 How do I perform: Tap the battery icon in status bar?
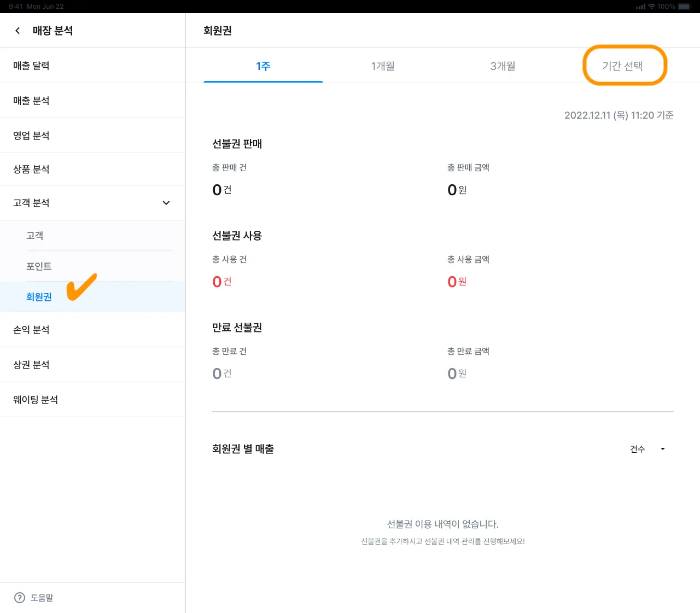tap(684, 7)
